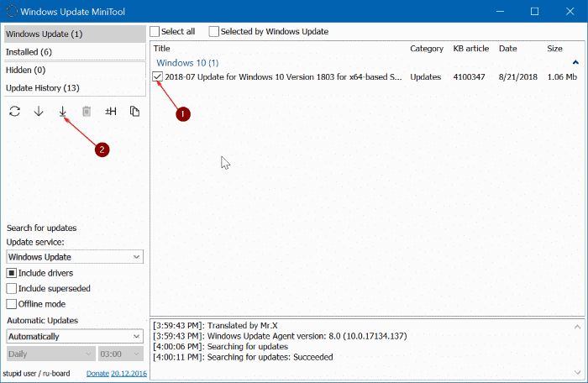Screen dimensions: 588x383
Task: Click log line 'Searching for updates: Succeeded'
Action: click(243, 357)
